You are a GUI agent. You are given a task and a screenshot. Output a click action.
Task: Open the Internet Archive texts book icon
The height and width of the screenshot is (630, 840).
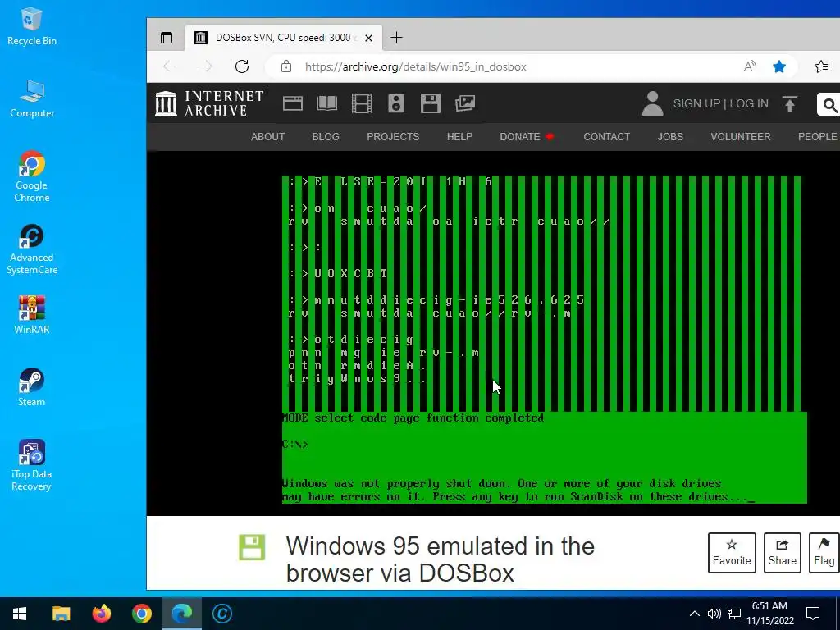[326, 103]
